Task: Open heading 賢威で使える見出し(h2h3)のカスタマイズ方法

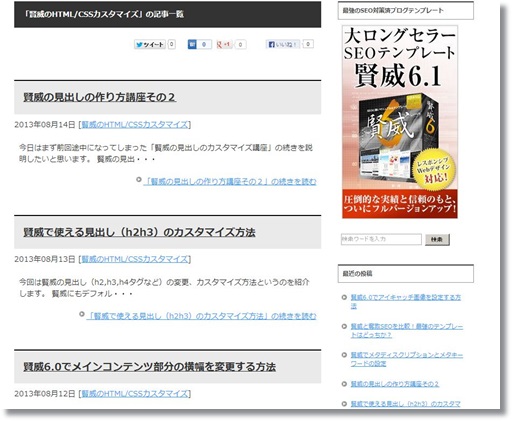Action: [139, 232]
